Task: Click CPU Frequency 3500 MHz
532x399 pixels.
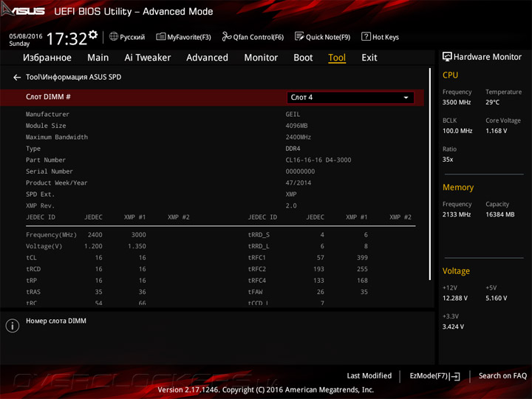Action: pyautogui.click(x=457, y=102)
